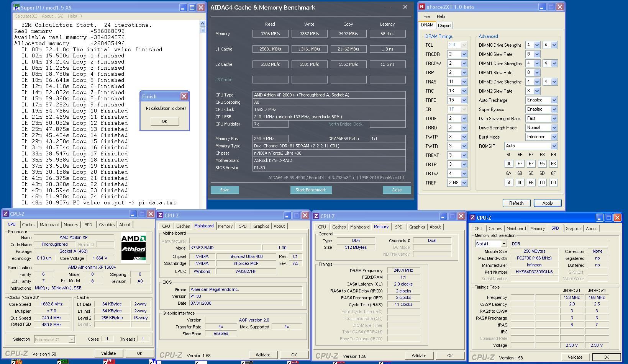This screenshot has width=628, height=364.
Task: Click OK in the Finish dialog
Action: [x=164, y=121]
